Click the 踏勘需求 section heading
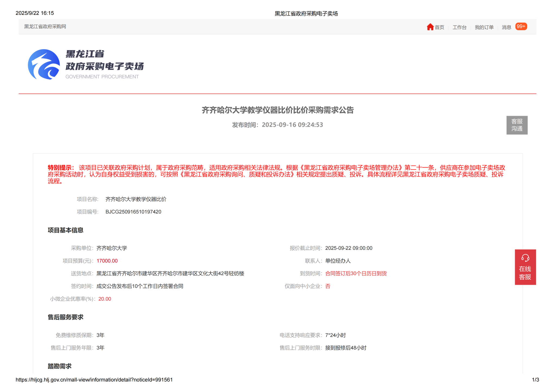This screenshot has height=392, width=555. (60, 366)
